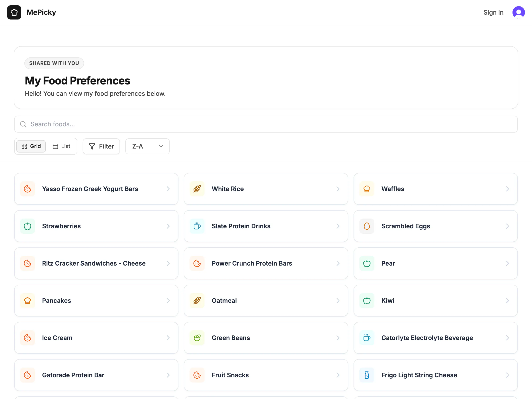Expand the Gatorade Protein Bar chevron
Screen dimensions: 532x399
pyautogui.click(x=168, y=375)
